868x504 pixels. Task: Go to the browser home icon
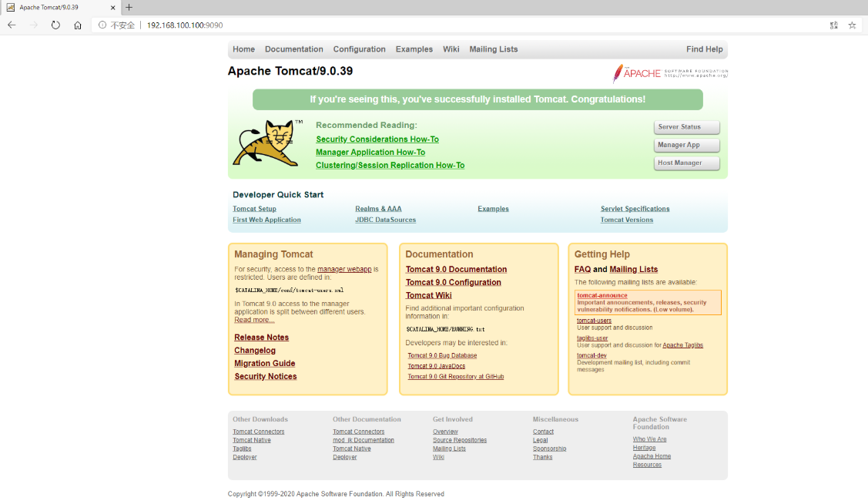pos(78,25)
